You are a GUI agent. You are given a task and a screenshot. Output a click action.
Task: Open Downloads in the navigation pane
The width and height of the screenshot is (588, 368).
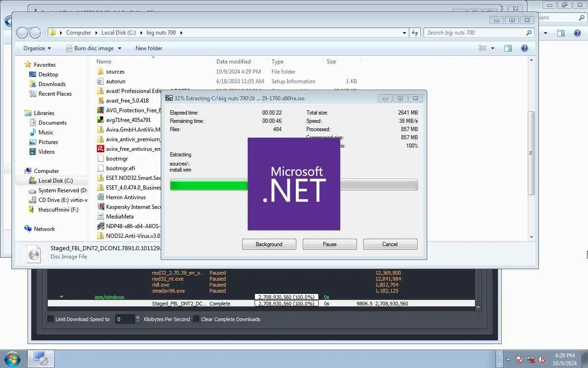(52, 84)
